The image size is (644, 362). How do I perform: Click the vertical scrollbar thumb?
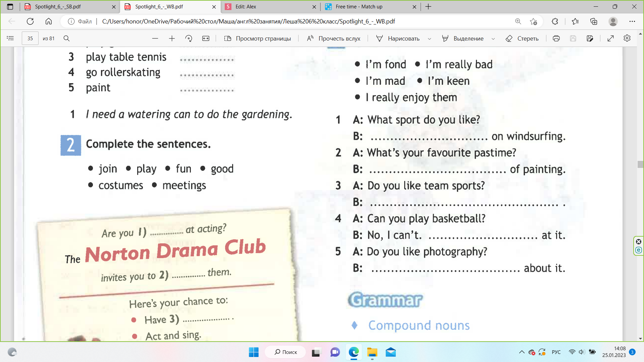click(x=640, y=164)
